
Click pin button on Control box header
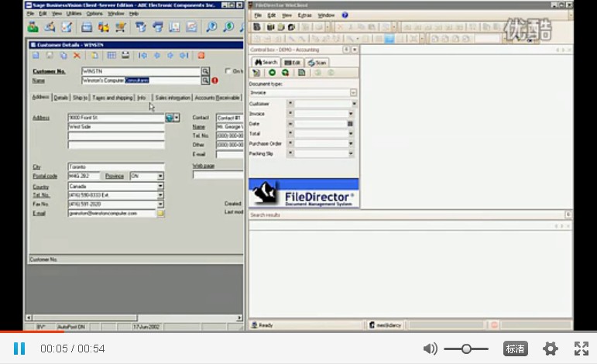(x=346, y=50)
